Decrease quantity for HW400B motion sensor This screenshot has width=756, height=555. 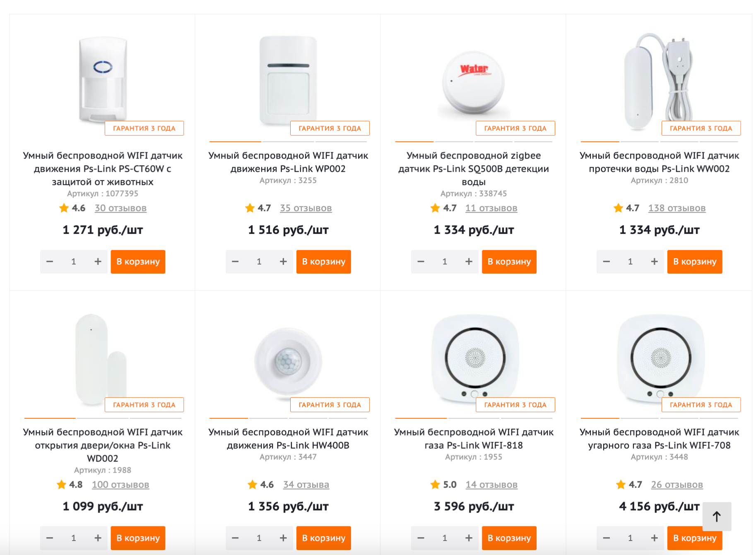click(x=235, y=538)
